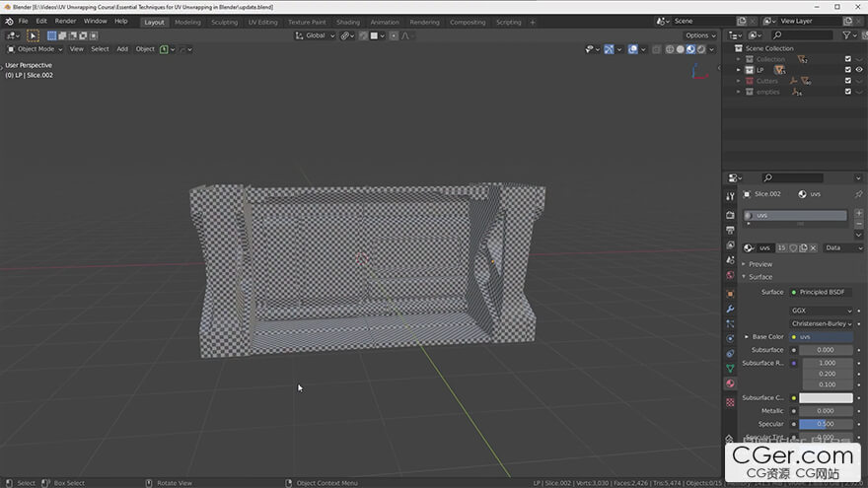Screen dimensions: 868x488
Task: Open the View menu in viewport header
Action: click(x=76, y=49)
